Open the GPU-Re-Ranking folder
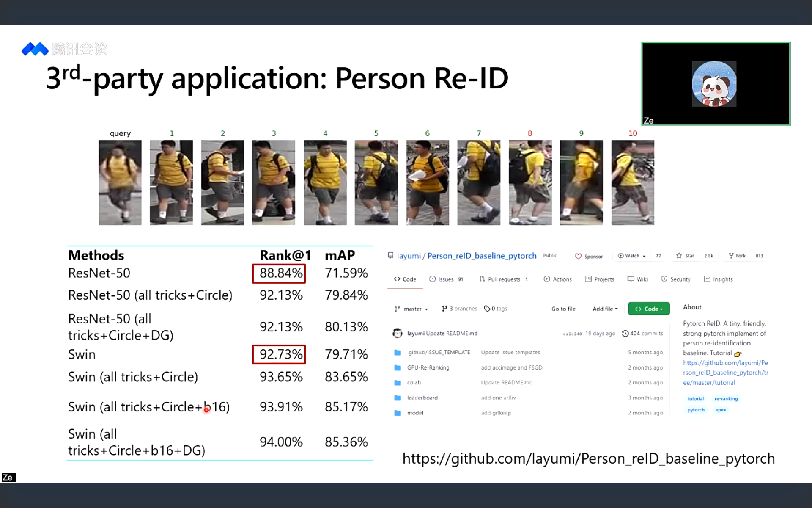This screenshot has width=812, height=508. (428, 367)
